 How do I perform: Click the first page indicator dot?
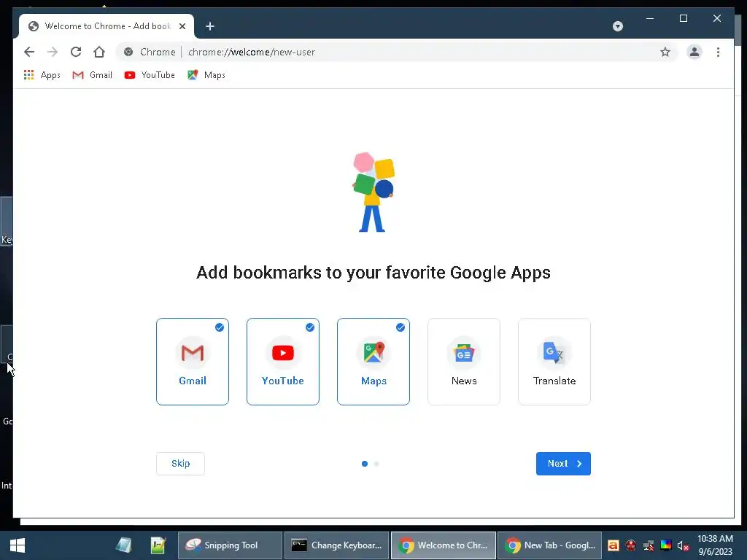(365, 463)
